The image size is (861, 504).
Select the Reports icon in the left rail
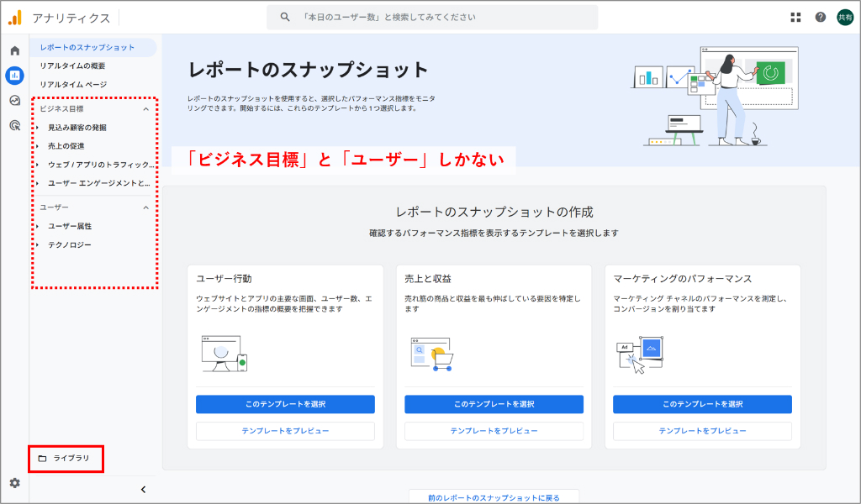pyautogui.click(x=13, y=76)
